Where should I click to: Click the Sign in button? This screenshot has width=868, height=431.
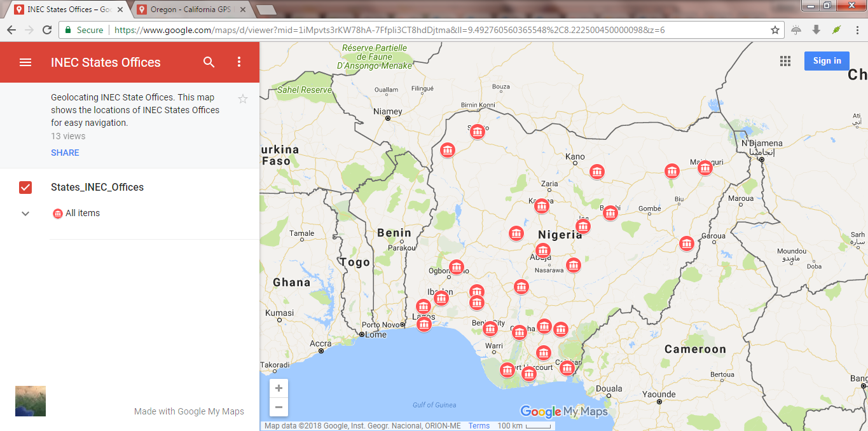click(827, 61)
